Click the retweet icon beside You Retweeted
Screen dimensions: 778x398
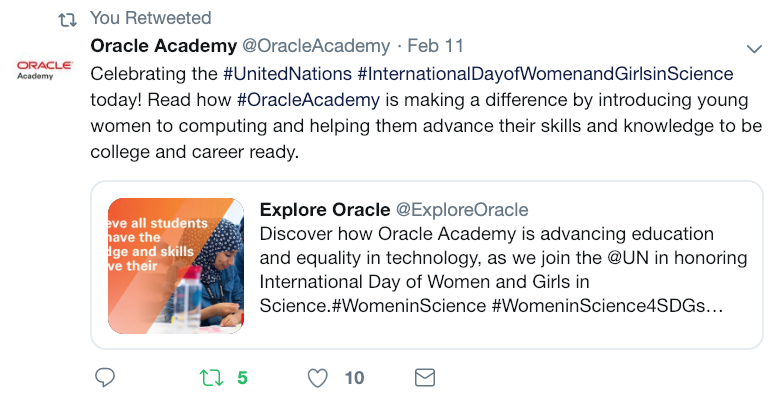pos(67,19)
